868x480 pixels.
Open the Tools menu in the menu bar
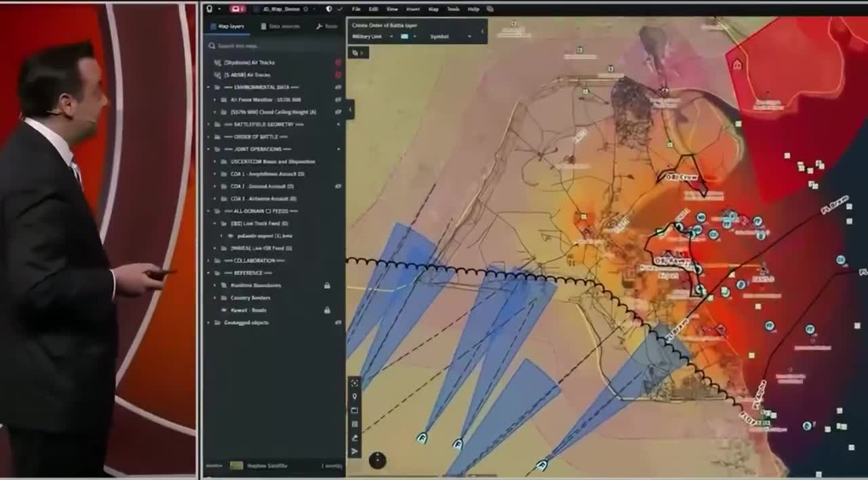[x=453, y=9]
